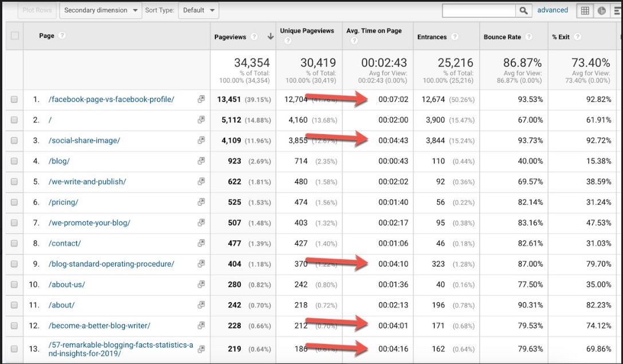
Task: Open /facebook-page-vs-facebook-profile/ in new window icon
Action: [201, 99]
